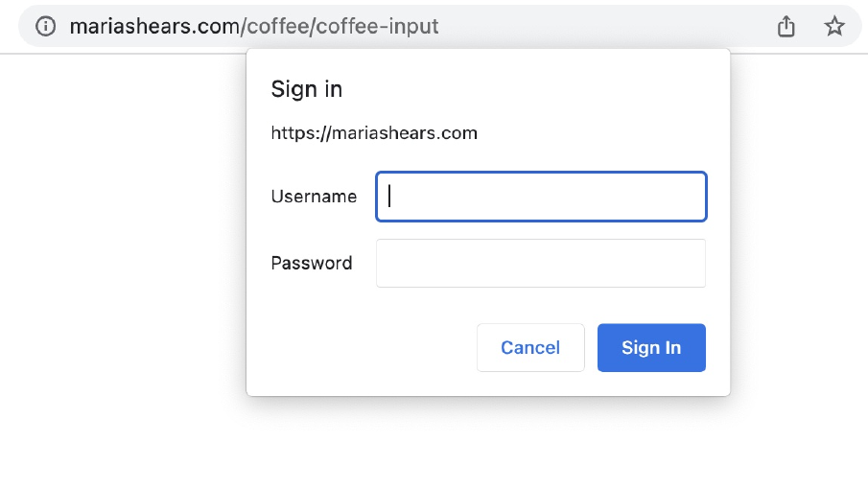Click the /coffee/coffee-input path in the URL
The image size is (868, 490).
tap(339, 26)
